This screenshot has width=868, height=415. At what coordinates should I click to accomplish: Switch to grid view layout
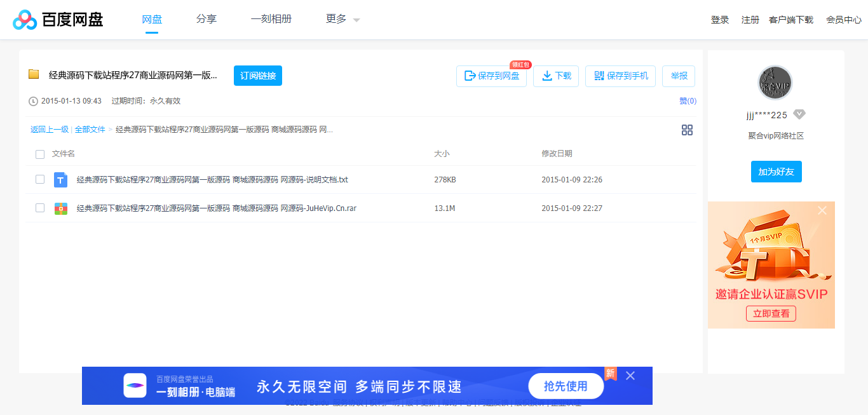point(687,130)
